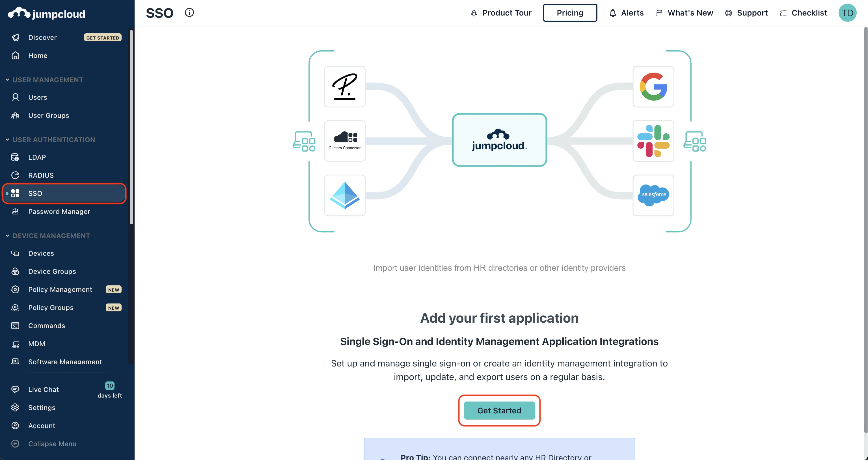Click the Salesforce logo tile
868x460 pixels.
coord(653,195)
